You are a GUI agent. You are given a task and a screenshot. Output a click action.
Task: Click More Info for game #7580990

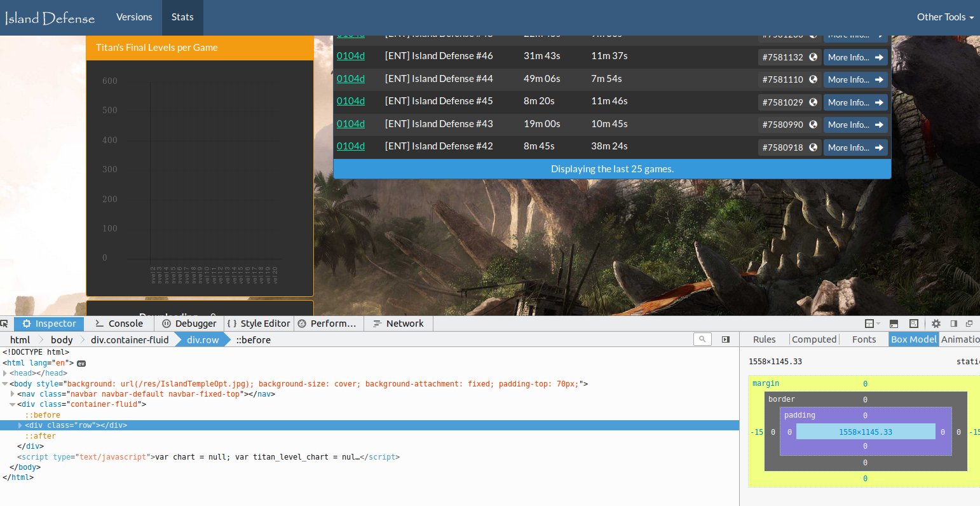855,125
